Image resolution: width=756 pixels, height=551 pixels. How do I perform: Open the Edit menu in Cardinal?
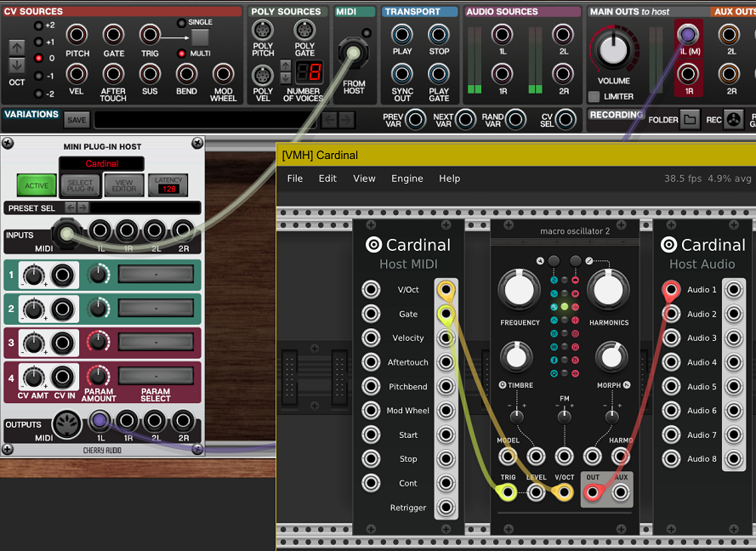(327, 179)
